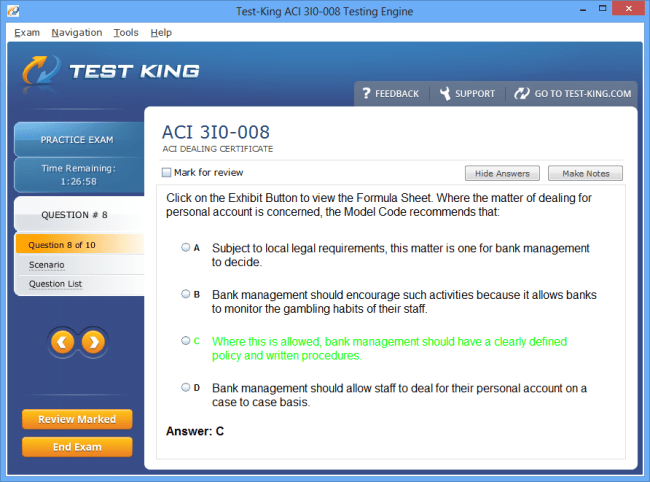Click the Answer: C text
The width and height of the screenshot is (650, 482).
(195, 431)
